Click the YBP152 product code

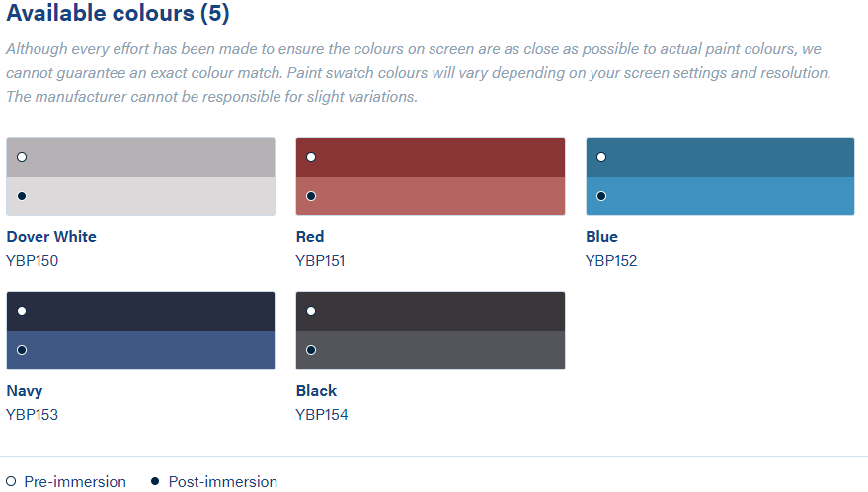point(611,261)
